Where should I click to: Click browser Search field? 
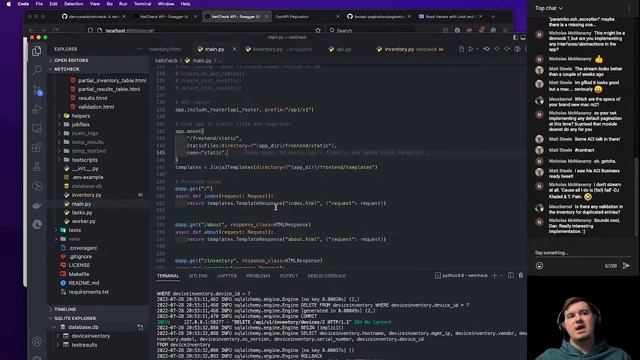(x=371, y=30)
